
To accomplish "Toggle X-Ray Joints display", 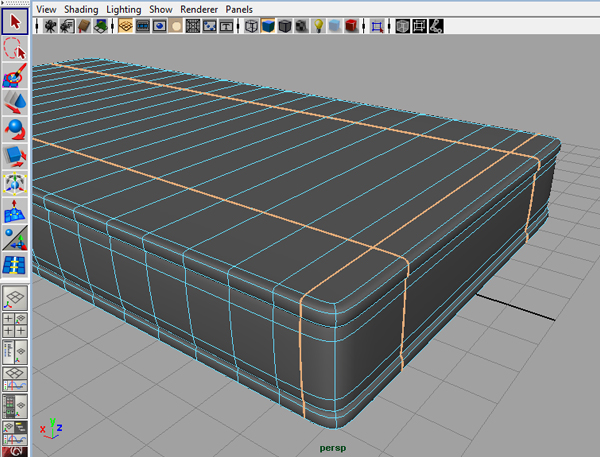I will (x=436, y=26).
